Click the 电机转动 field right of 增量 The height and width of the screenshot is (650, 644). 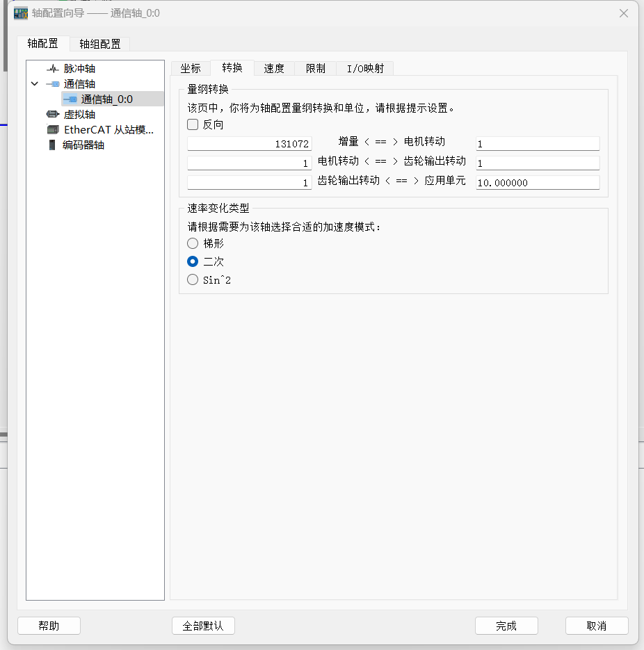[x=538, y=144]
